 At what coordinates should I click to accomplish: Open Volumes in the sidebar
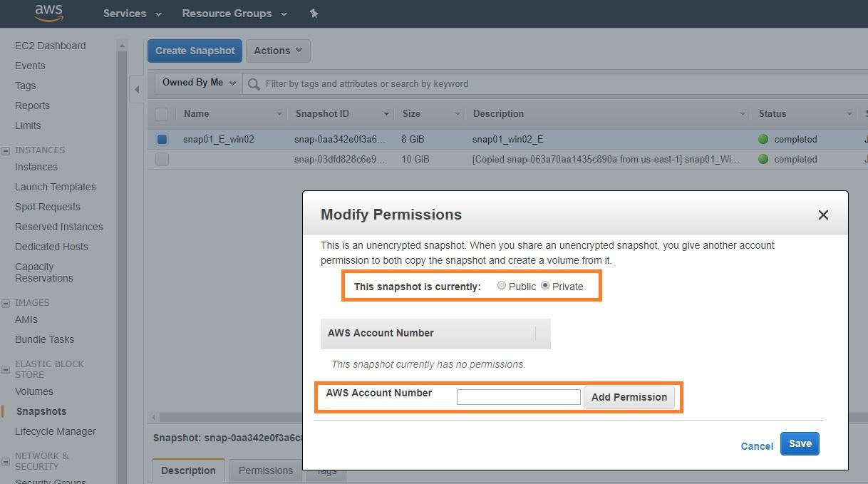click(34, 391)
